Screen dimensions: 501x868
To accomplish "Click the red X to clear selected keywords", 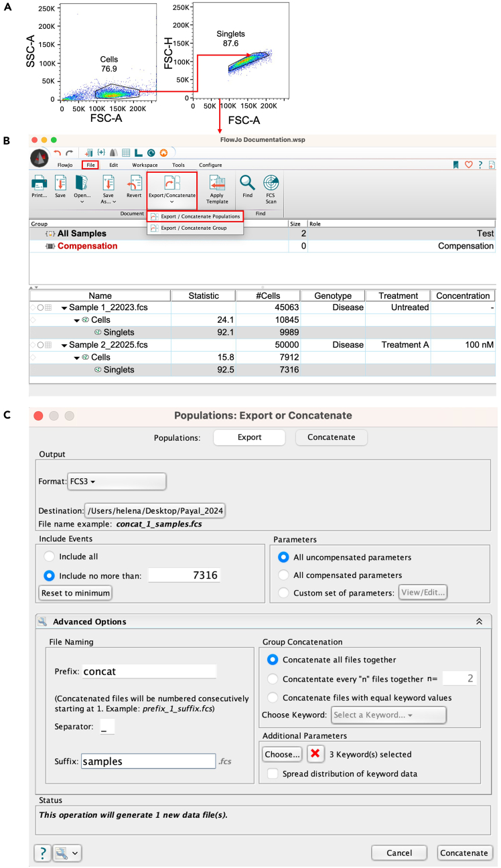I will [x=315, y=754].
